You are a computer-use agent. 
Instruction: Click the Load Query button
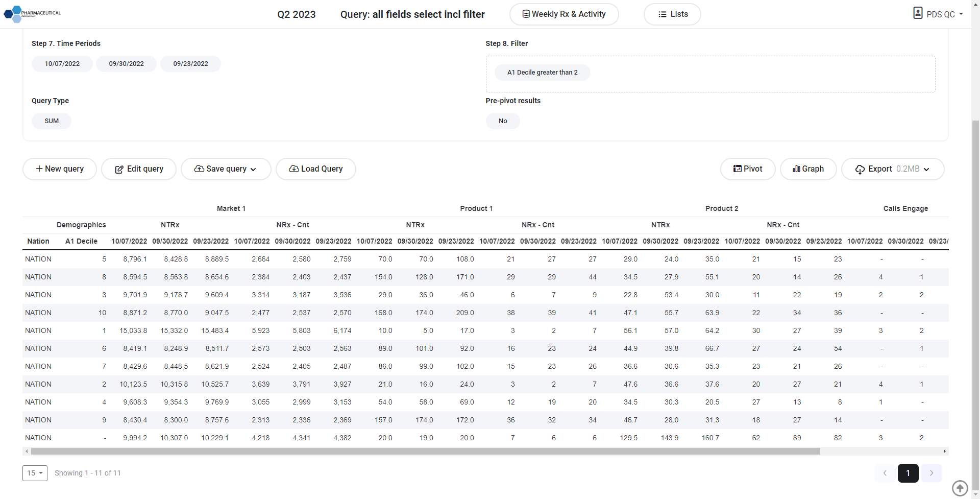[x=315, y=169]
